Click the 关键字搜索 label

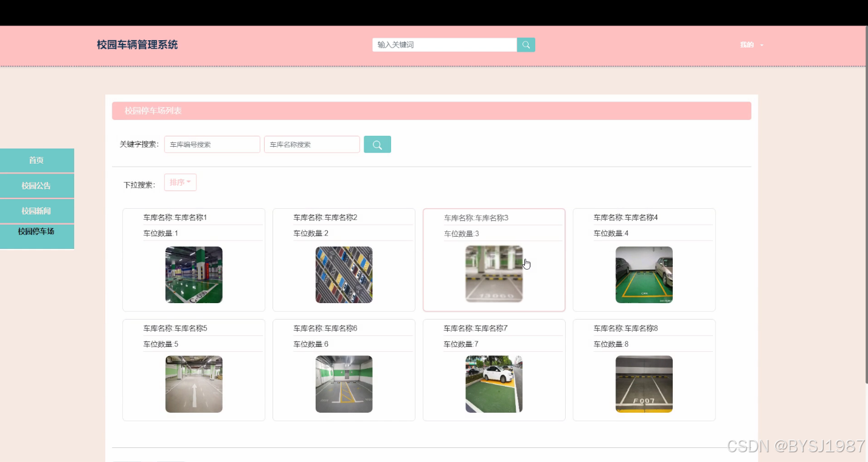point(139,144)
